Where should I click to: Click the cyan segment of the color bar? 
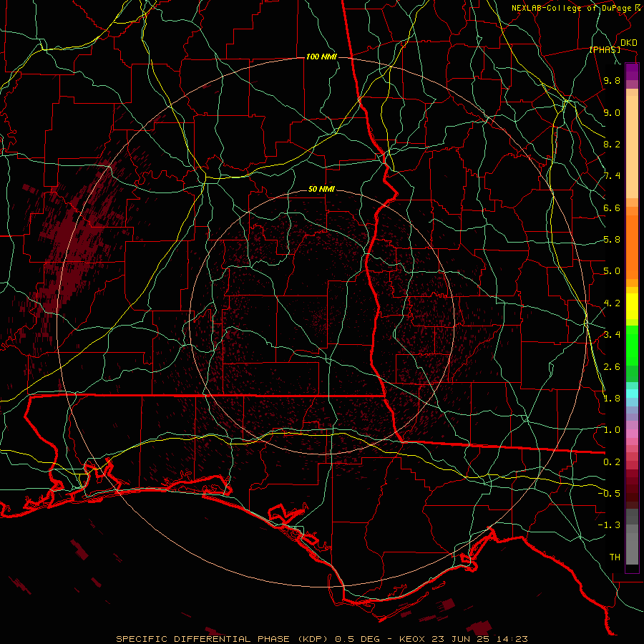(x=632, y=394)
